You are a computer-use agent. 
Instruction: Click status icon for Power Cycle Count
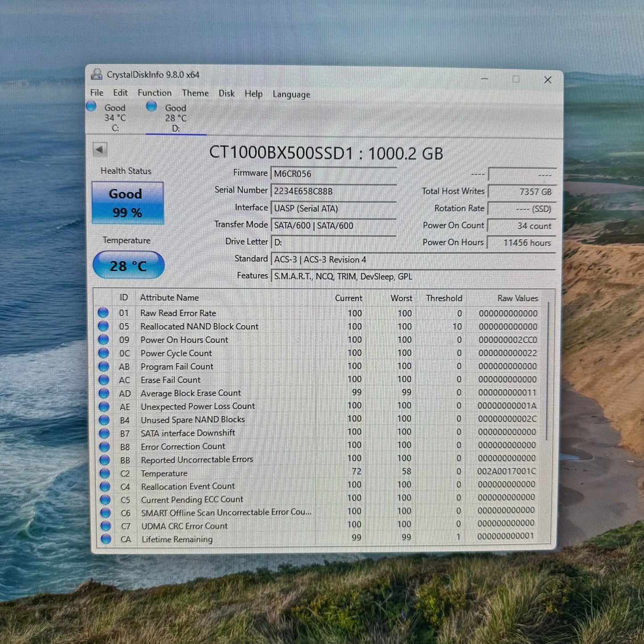[x=103, y=353]
